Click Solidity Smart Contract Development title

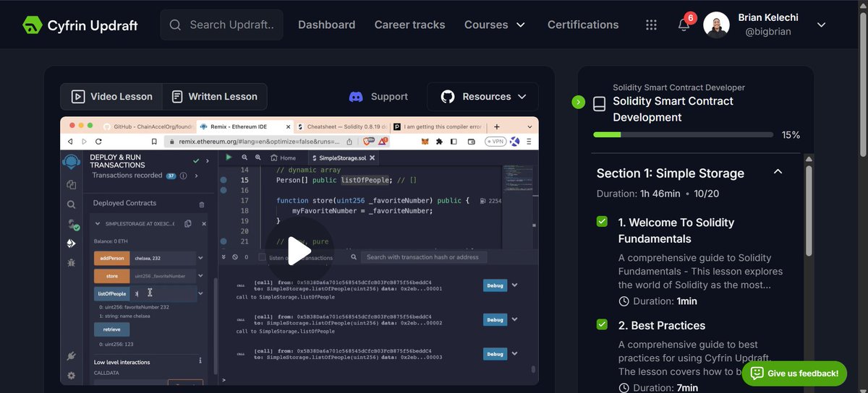click(x=673, y=109)
